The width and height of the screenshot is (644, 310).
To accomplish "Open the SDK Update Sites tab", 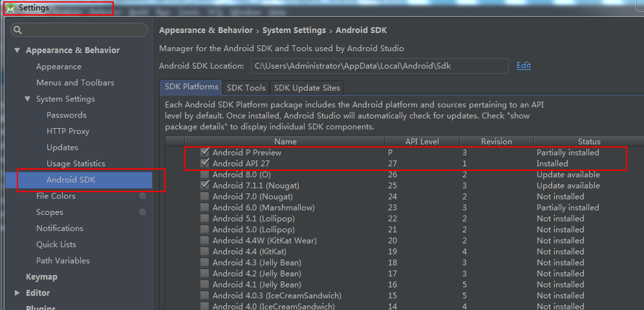I will pyautogui.click(x=306, y=88).
